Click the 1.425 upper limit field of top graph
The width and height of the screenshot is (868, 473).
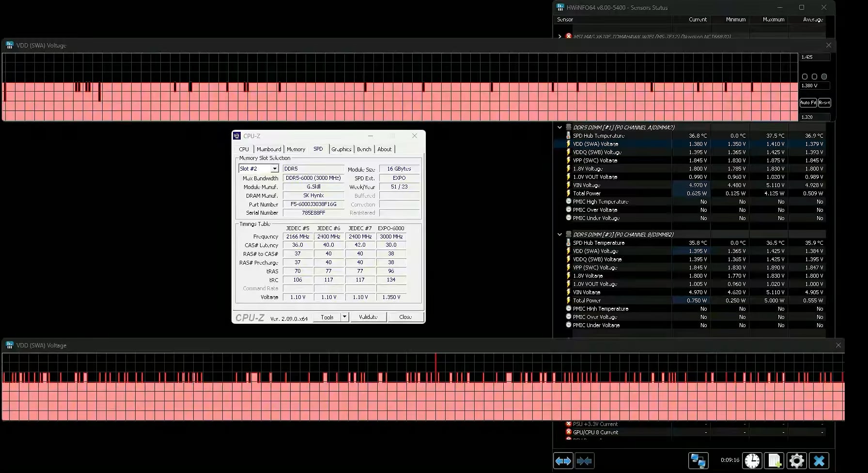pyautogui.click(x=815, y=57)
